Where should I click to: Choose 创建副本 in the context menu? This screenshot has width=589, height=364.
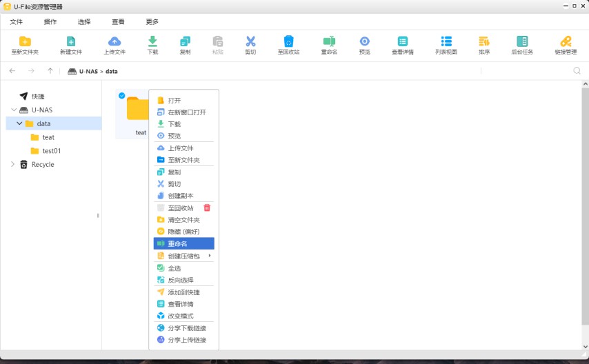(183, 196)
